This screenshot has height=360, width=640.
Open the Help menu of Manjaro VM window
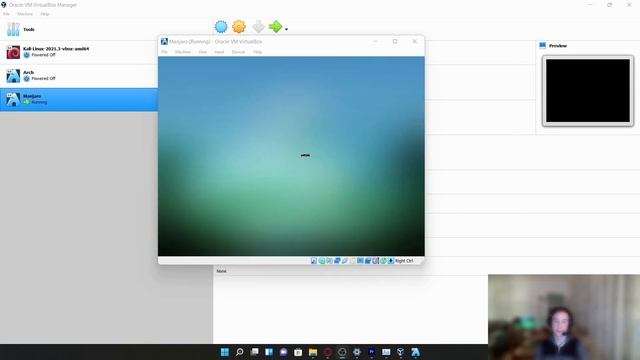pyautogui.click(x=258, y=52)
